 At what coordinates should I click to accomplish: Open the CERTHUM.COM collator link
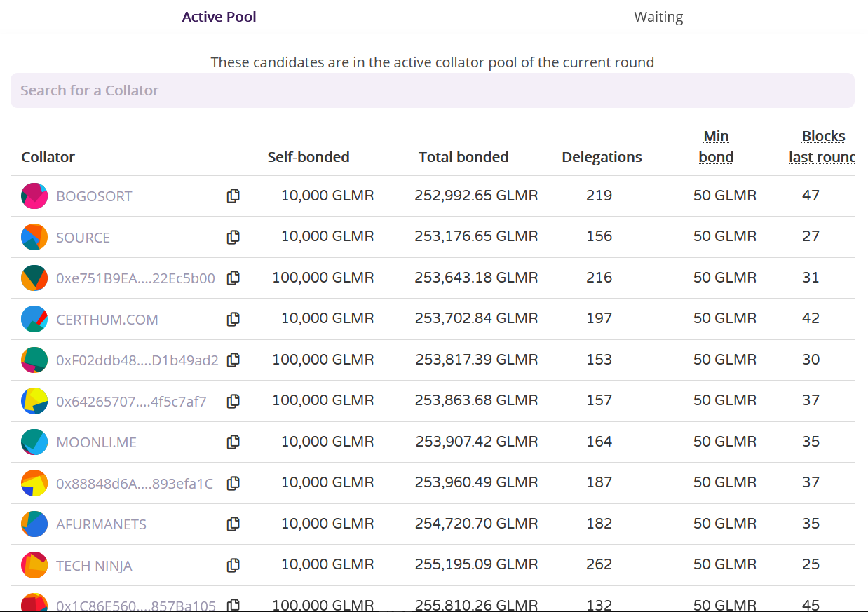click(x=107, y=319)
